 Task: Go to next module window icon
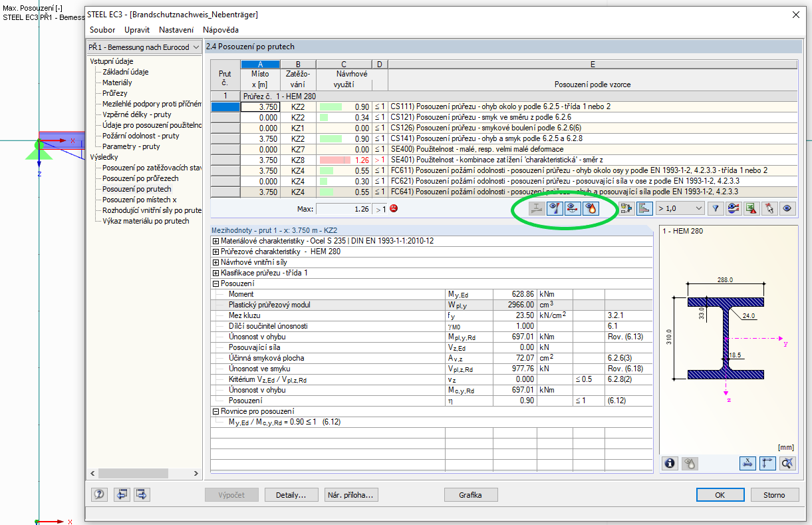[142, 494]
